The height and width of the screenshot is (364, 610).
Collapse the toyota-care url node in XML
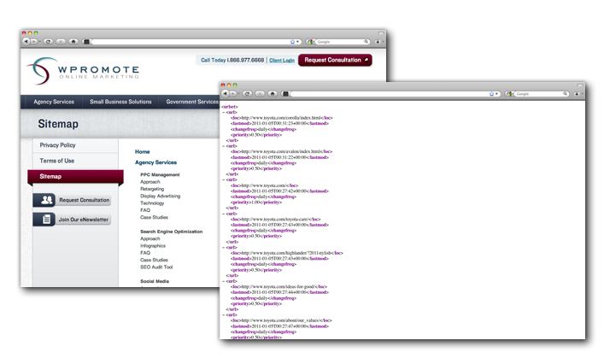pos(223,214)
